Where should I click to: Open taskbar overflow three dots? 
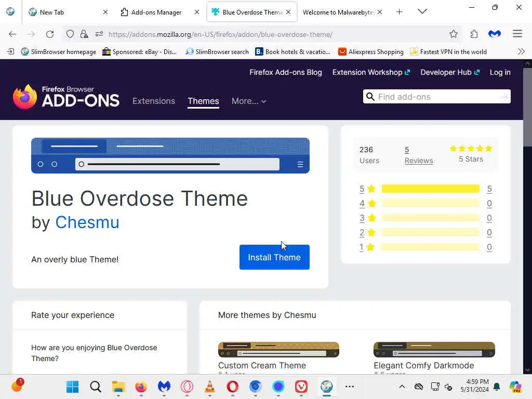(x=350, y=387)
